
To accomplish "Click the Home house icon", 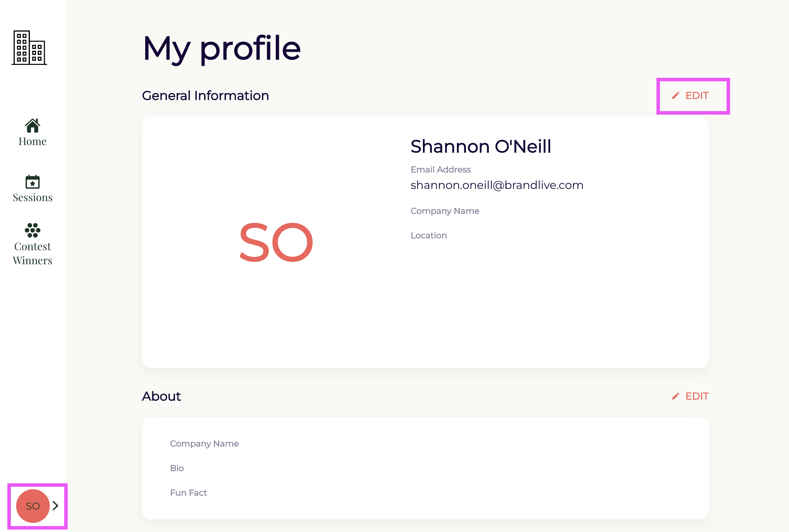I will click(x=33, y=125).
